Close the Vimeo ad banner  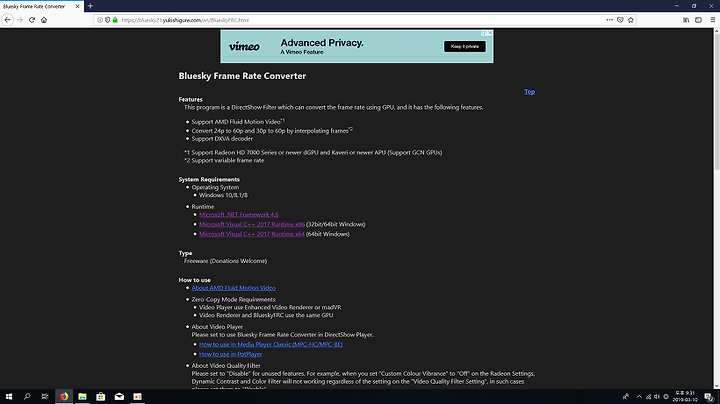490,33
